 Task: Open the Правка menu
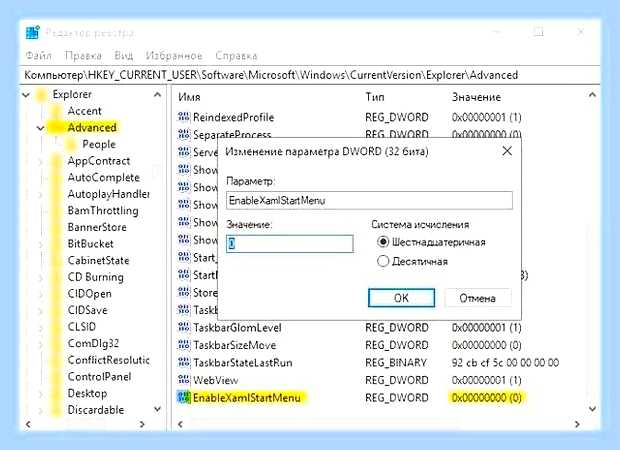pos(83,55)
